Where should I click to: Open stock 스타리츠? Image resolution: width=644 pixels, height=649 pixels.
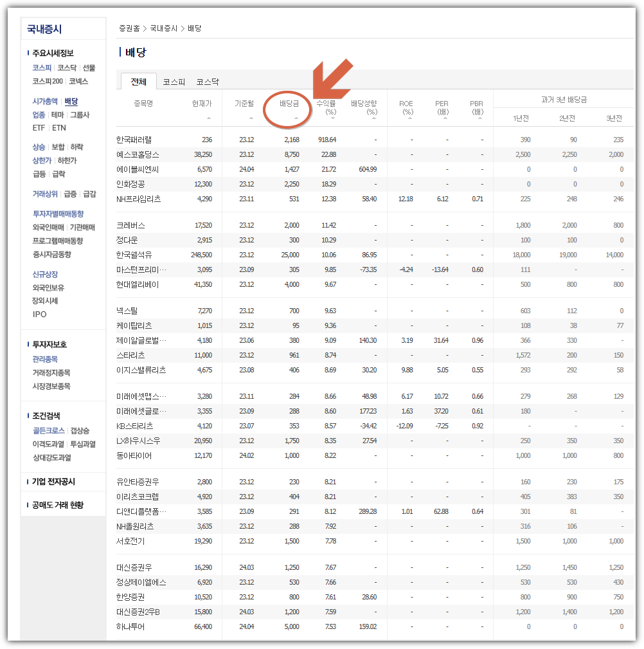point(130,355)
